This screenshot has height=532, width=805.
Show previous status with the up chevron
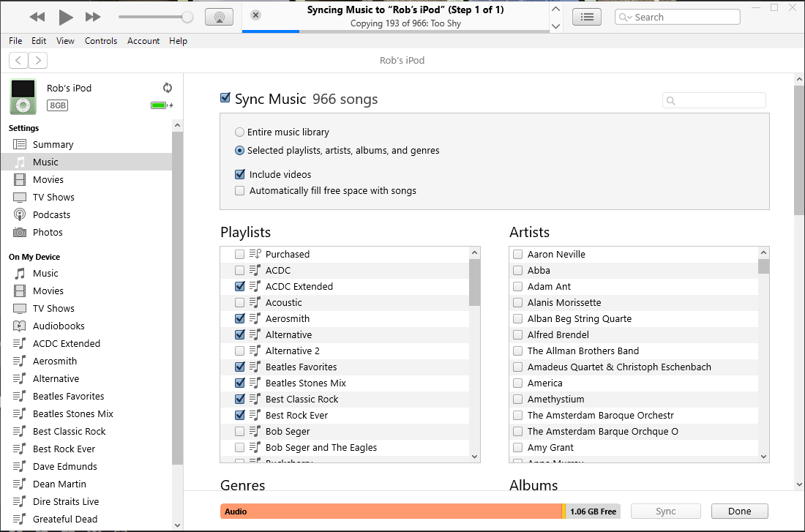click(555, 9)
